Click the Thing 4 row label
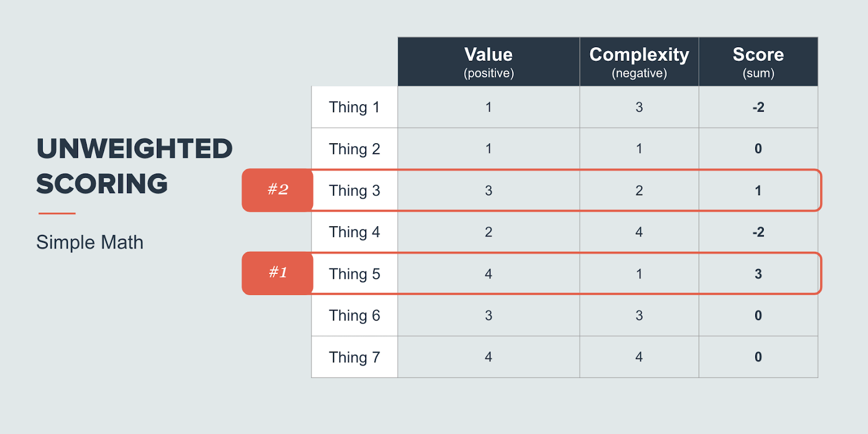 (355, 232)
